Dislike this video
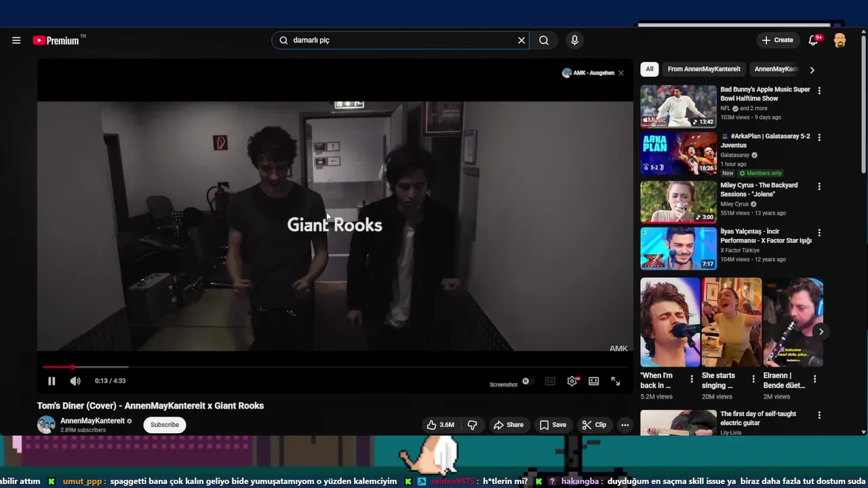Viewport: 868px width, 488px height. click(x=473, y=425)
